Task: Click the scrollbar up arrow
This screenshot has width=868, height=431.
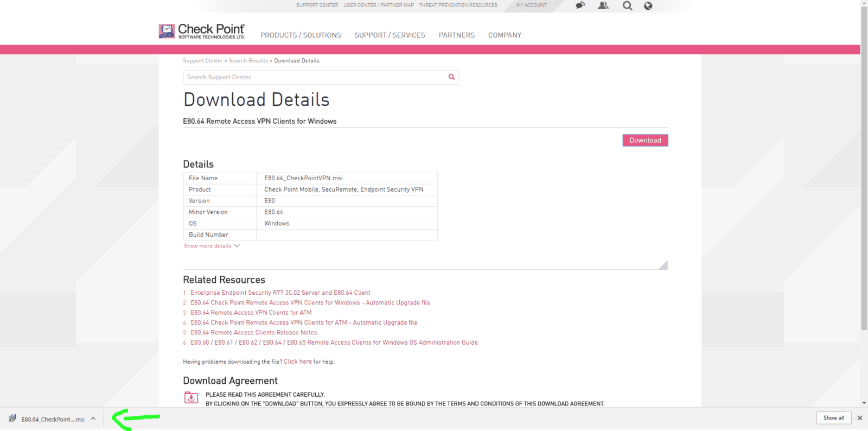Action: [x=864, y=3]
